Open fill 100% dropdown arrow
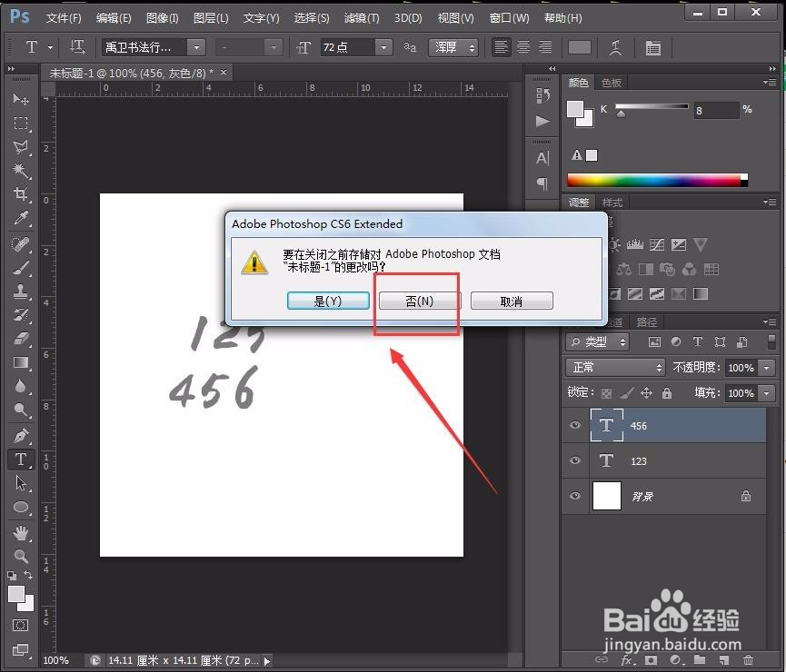Image resolution: width=786 pixels, height=672 pixels. coord(766,393)
